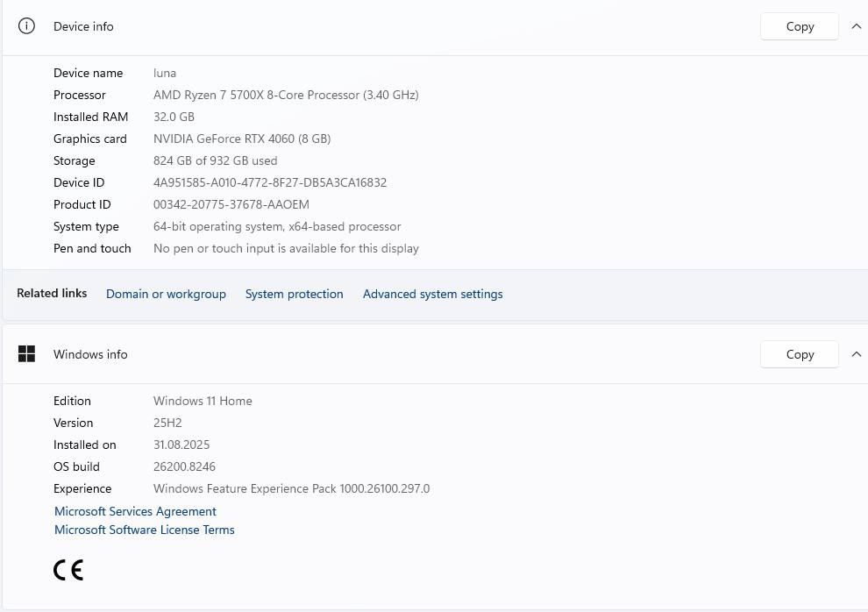
Task: Open Advanced system settings link
Action: (433, 294)
